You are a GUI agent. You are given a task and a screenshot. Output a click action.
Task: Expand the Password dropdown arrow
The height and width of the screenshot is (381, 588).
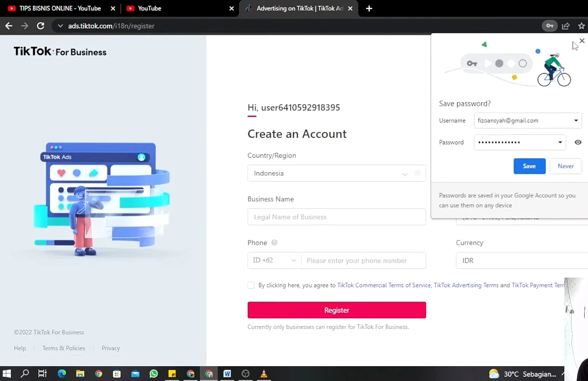[560, 143]
